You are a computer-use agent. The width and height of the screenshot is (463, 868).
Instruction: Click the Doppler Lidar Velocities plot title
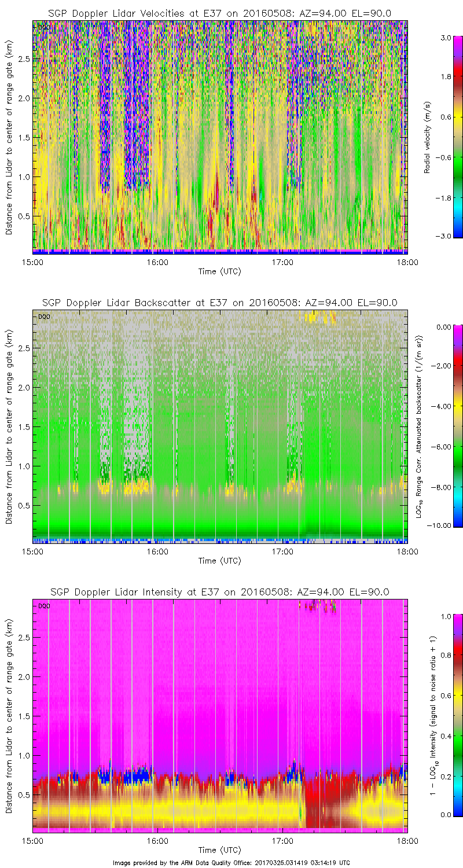219,13
